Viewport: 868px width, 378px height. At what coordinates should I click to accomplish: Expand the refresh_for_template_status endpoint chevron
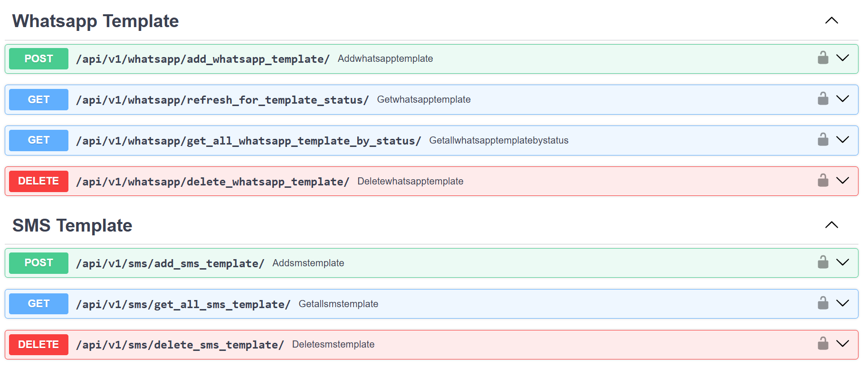[x=842, y=99]
